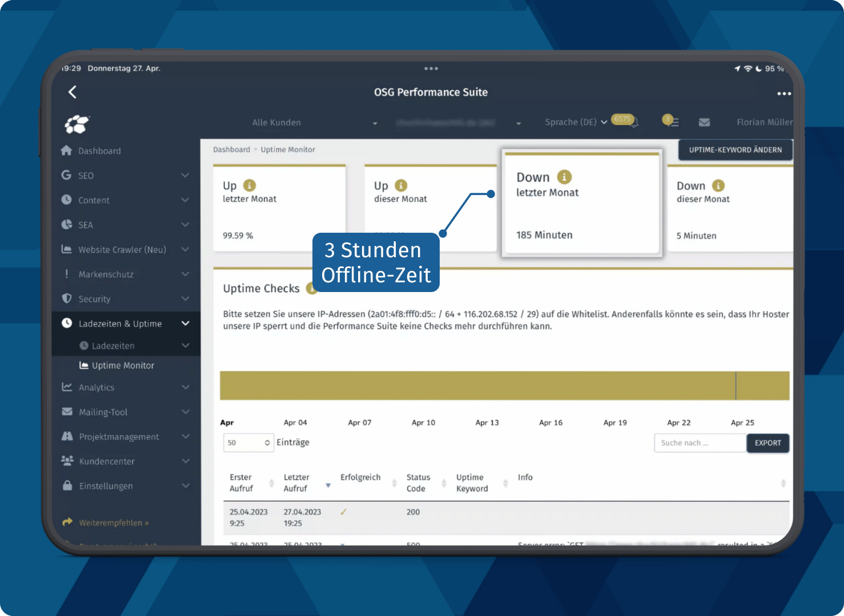Click the Security shield icon
844x616 pixels.
tap(67, 298)
